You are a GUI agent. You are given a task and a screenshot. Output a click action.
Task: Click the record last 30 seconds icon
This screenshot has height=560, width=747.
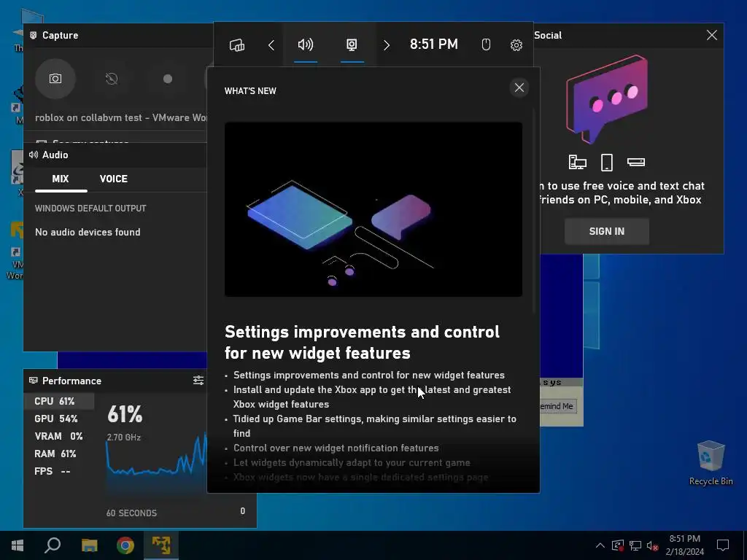(x=112, y=79)
